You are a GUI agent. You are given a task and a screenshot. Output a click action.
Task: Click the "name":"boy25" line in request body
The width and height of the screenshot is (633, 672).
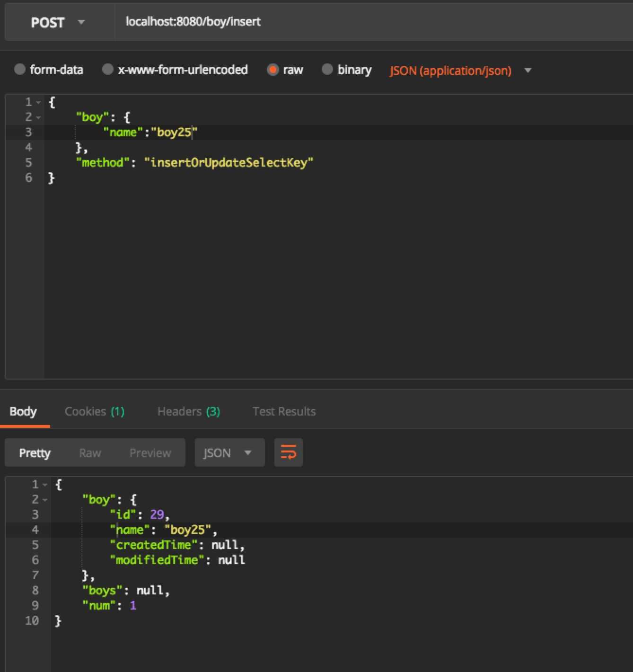tap(150, 132)
